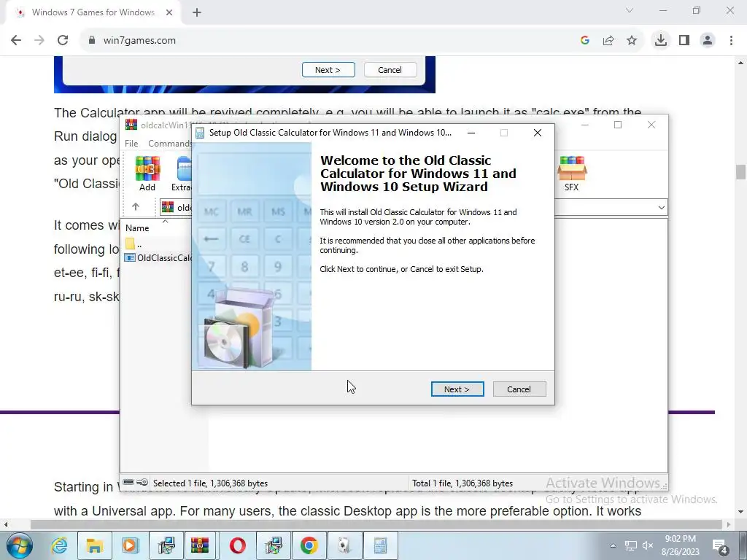
Task: Click the WinRAR Add toolbar icon
Action: [147, 174]
